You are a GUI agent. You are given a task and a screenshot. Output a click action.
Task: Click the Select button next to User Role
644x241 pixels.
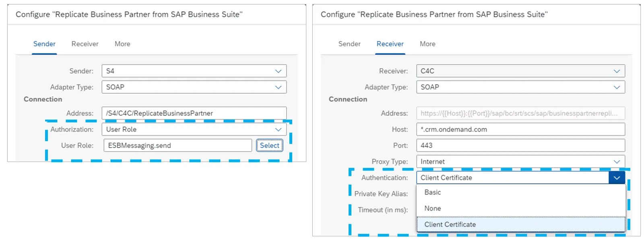tap(269, 145)
